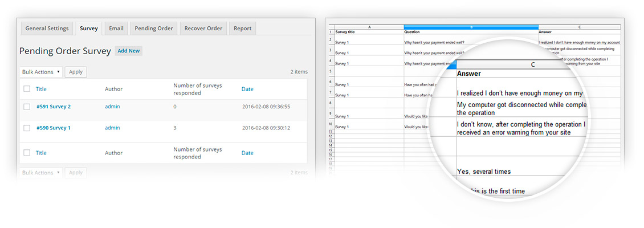644x228 pixels.
Task: Select spreadsheet column A header
Action: [369, 27]
